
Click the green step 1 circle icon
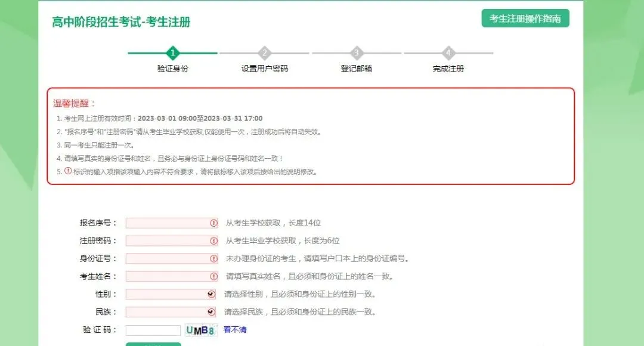click(173, 52)
